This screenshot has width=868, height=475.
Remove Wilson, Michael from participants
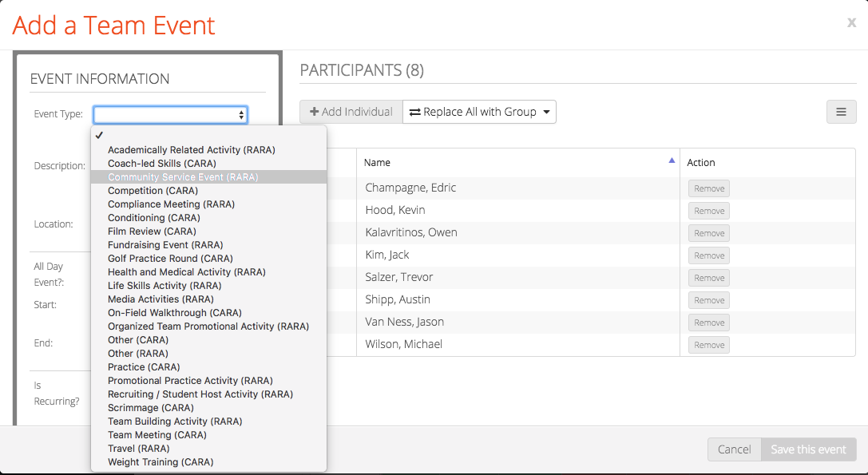[x=709, y=345]
